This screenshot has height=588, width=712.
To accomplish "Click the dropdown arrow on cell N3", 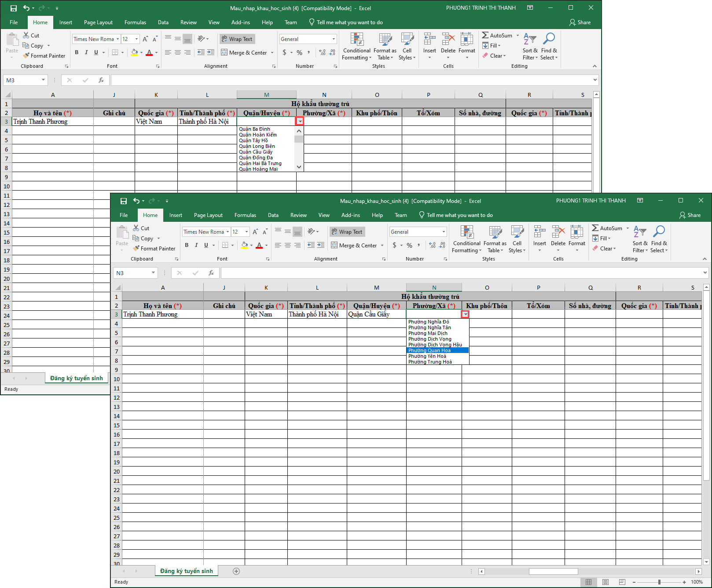I will point(465,314).
